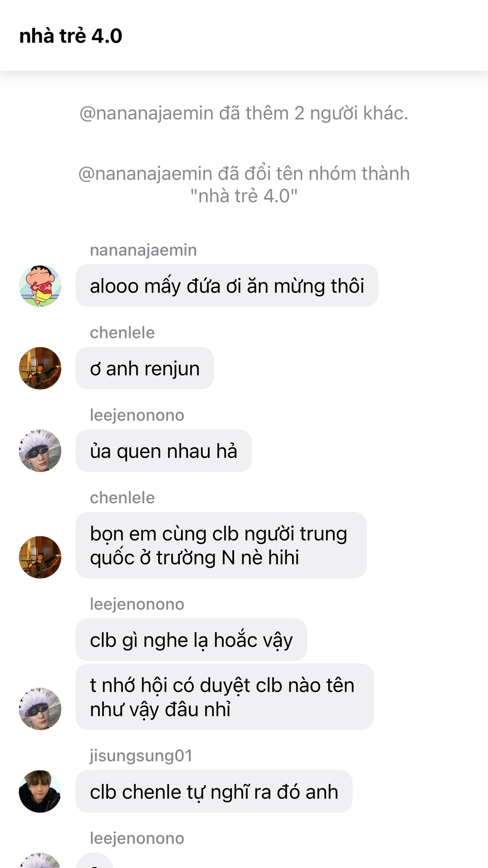Viewport: 488px width, 868px height.
Task: Select the message "alooo mấy đứa ơi ăn mừng thôi"
Action: coord(227,286)
